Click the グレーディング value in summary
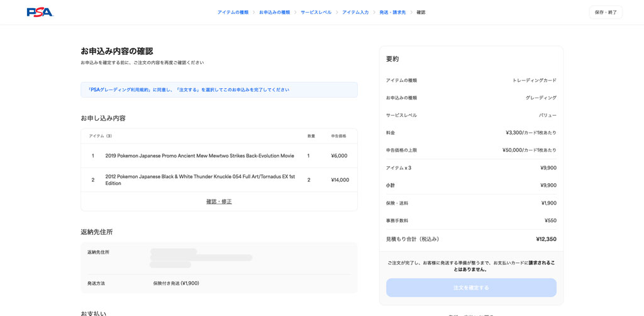The image size is (644, 316). coord(541,98)
